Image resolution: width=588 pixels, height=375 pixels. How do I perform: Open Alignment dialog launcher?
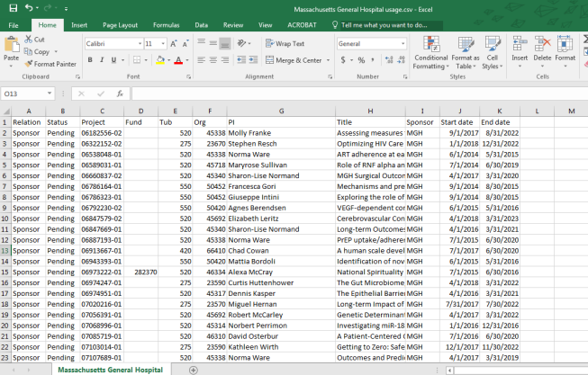click(330, 76)
